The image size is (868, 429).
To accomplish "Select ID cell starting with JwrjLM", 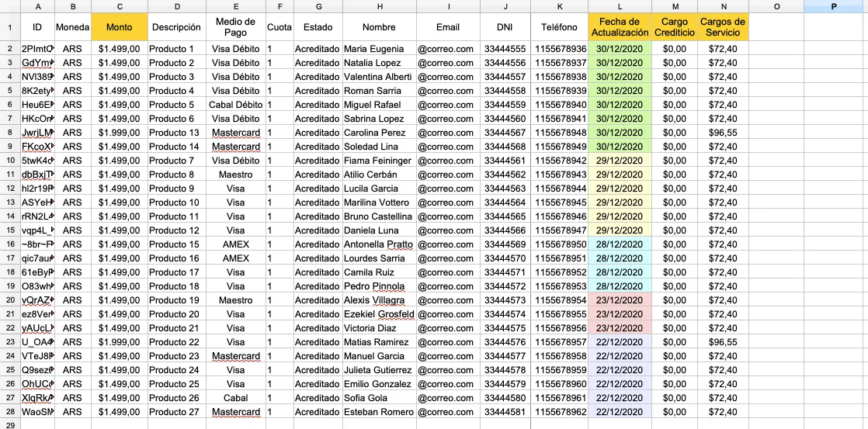I will (37, 133).
